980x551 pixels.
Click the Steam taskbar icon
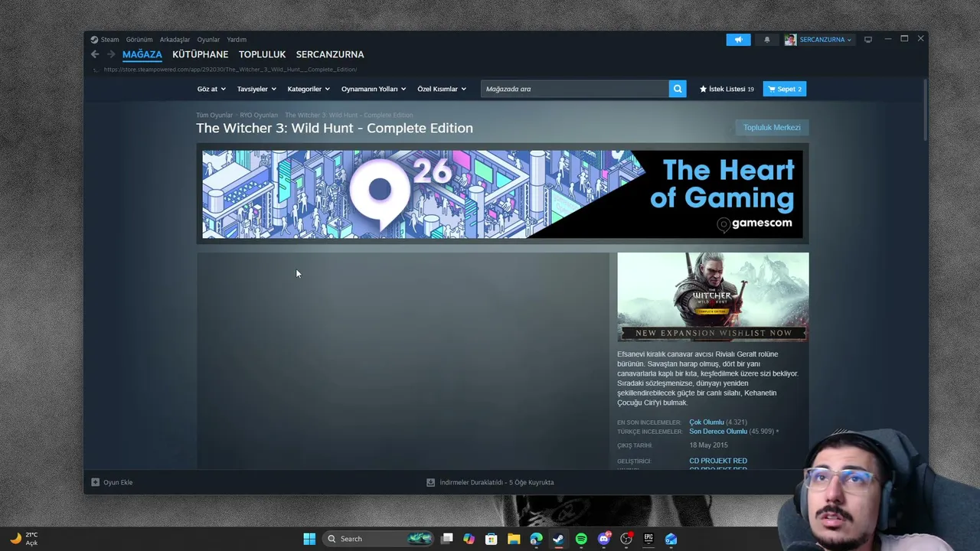[x=558, y=539]
